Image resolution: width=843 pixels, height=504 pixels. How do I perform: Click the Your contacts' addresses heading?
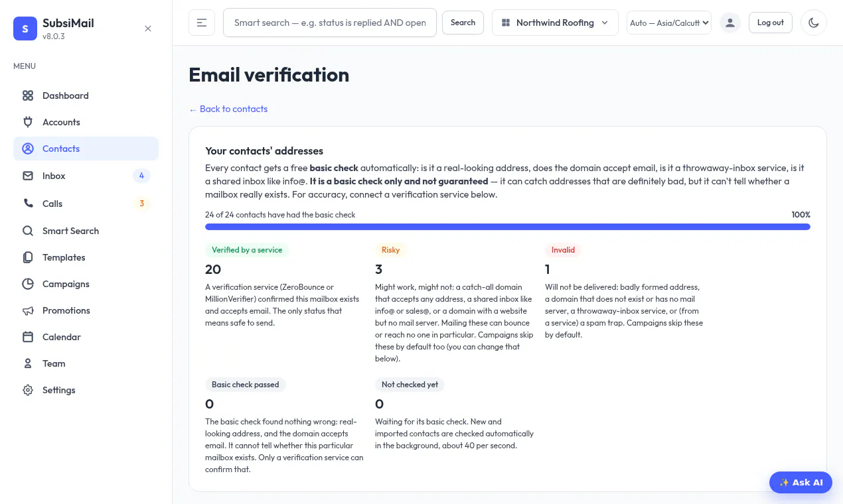[x=264, y=151]
